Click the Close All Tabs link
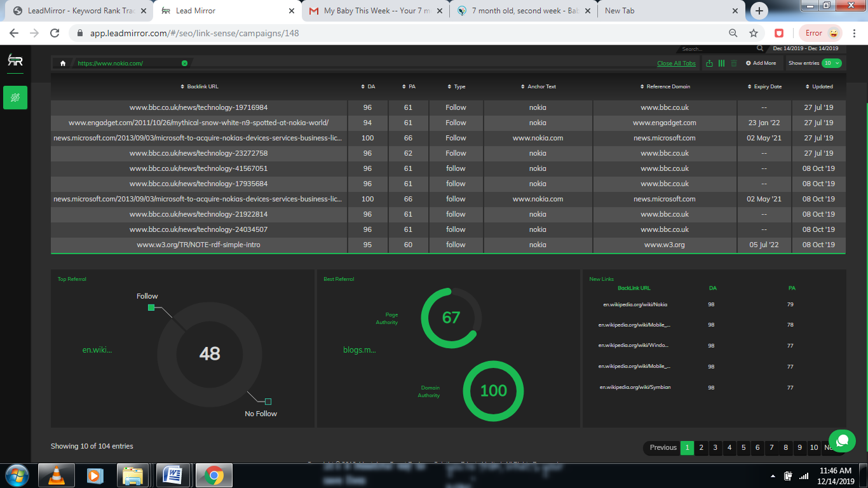 (x=676, y=64)
